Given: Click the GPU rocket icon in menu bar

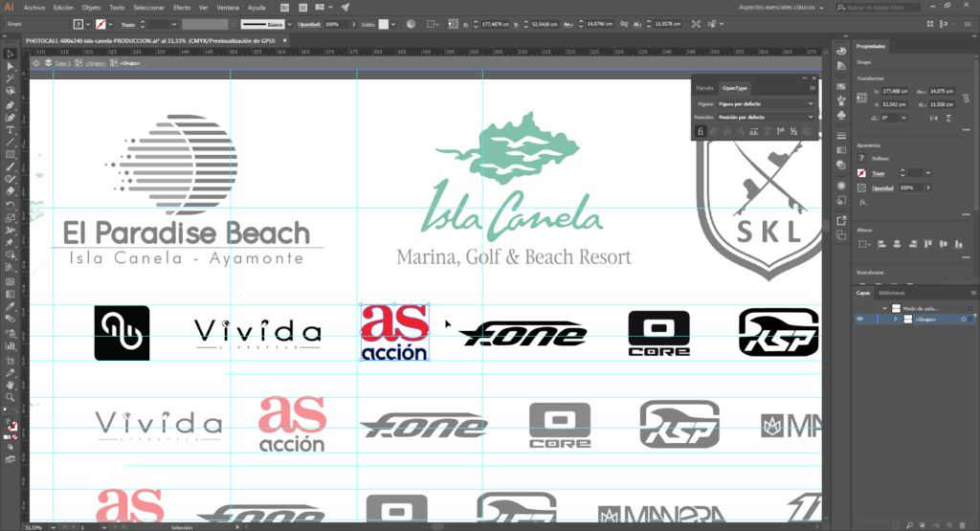Looking at the screenshot, I should 345,8.
